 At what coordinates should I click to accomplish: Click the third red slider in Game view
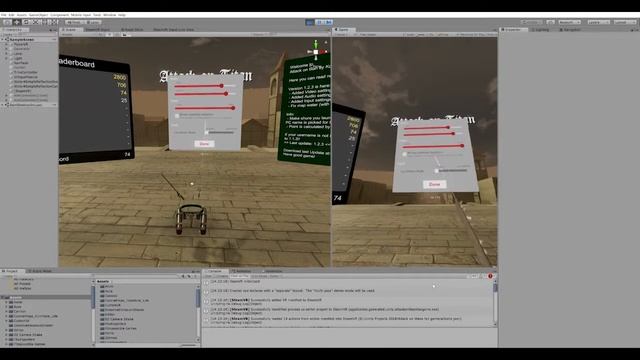433,146
